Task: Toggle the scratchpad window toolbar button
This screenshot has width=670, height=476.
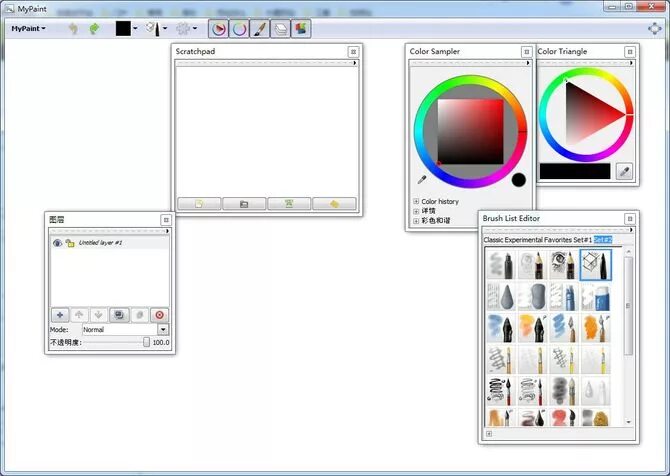Action: pyautogui.click(x=301, y=29)
